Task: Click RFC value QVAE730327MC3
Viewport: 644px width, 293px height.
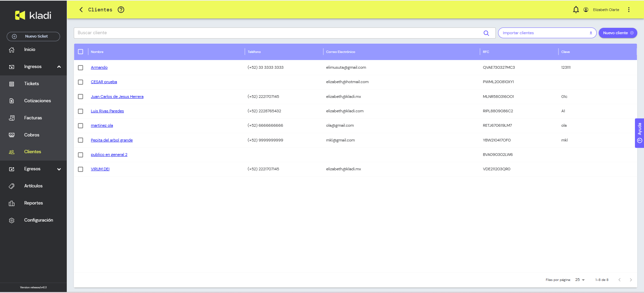Action: pyautogui.click(x=499, y=67)
